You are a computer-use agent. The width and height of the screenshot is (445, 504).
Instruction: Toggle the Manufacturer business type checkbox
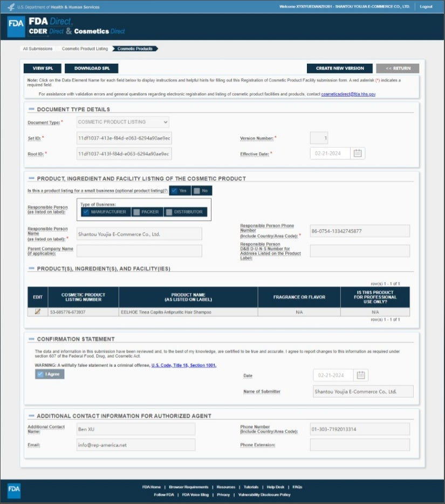[x=86, y=212]
